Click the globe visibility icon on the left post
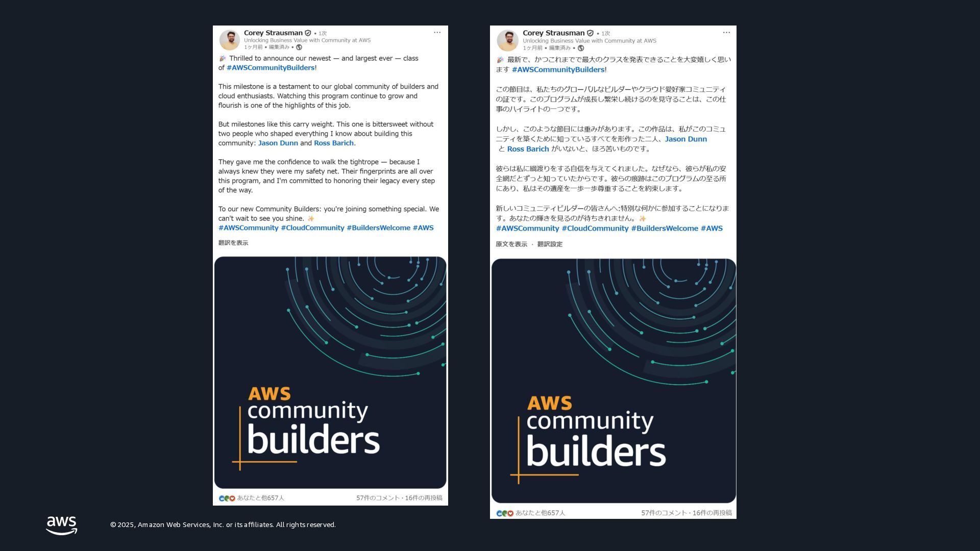 [x=299, y=47]
